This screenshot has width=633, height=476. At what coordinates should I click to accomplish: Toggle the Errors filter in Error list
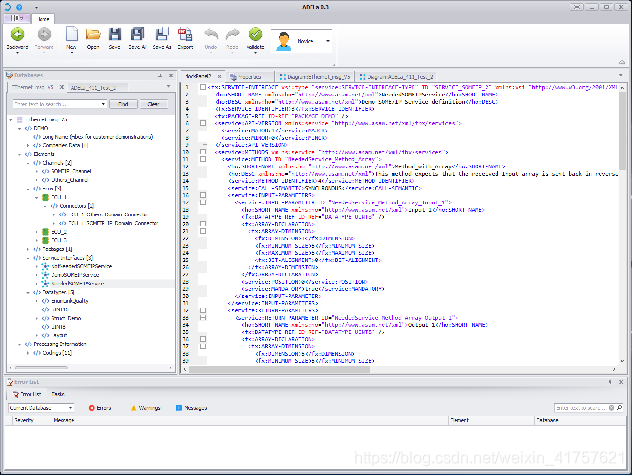(99, 409)
